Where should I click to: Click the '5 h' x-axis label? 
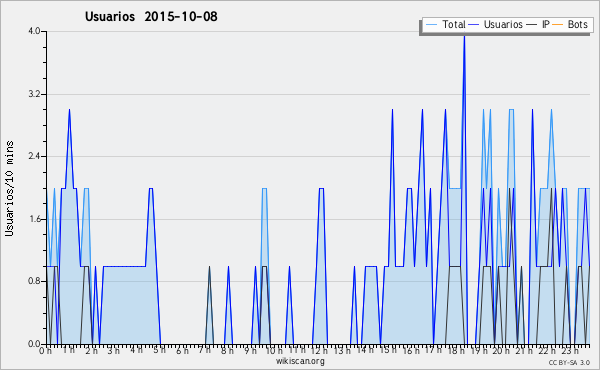pos(159,350)
